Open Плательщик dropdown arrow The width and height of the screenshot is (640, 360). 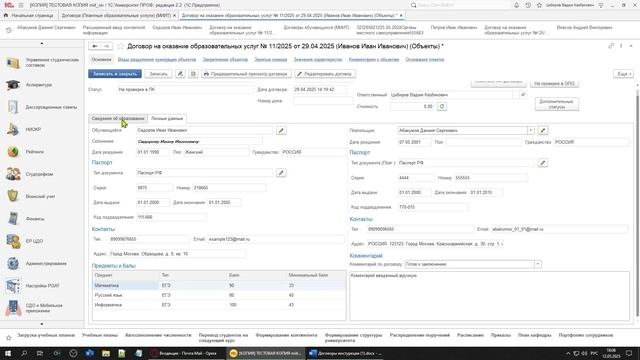[531, 131]
